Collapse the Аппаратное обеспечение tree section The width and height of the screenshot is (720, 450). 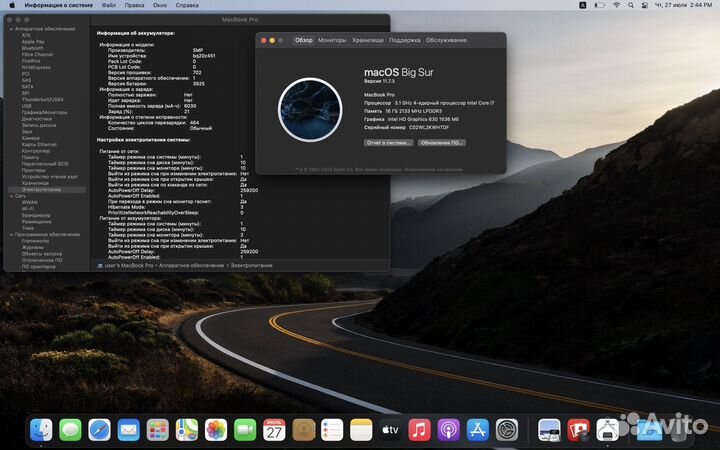tap(11, 29)
